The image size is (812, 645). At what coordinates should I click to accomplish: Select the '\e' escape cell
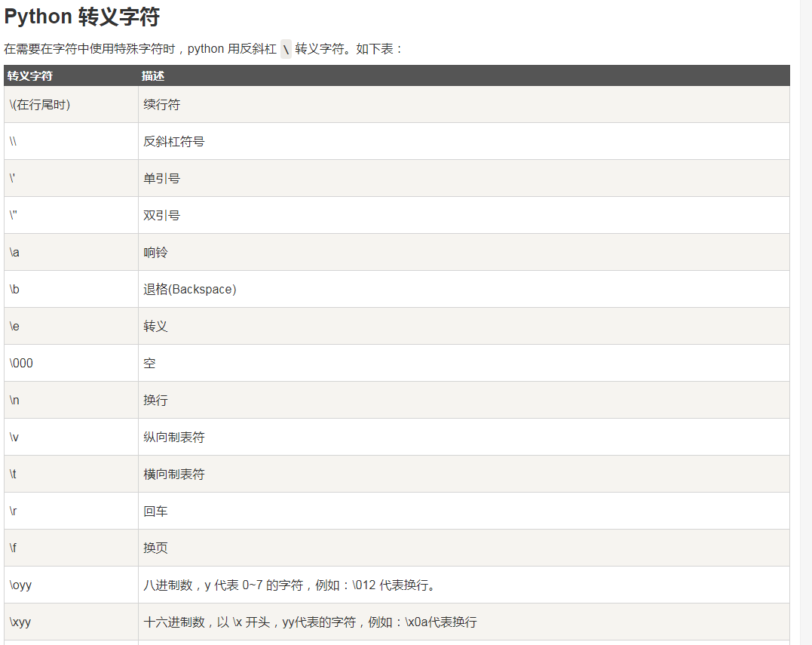[x=71, y=327]
